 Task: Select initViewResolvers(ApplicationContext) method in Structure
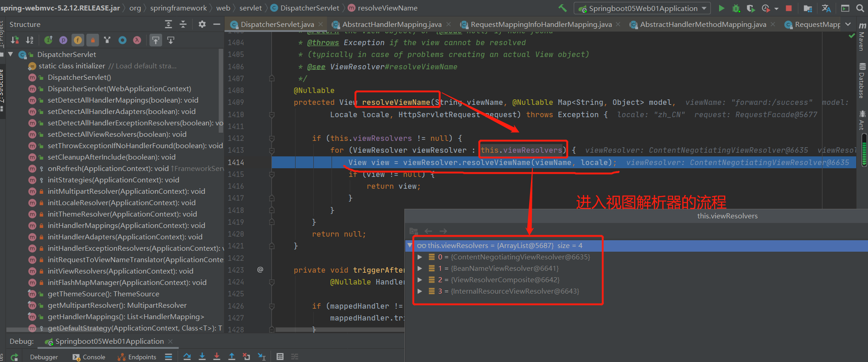(121, 271)
